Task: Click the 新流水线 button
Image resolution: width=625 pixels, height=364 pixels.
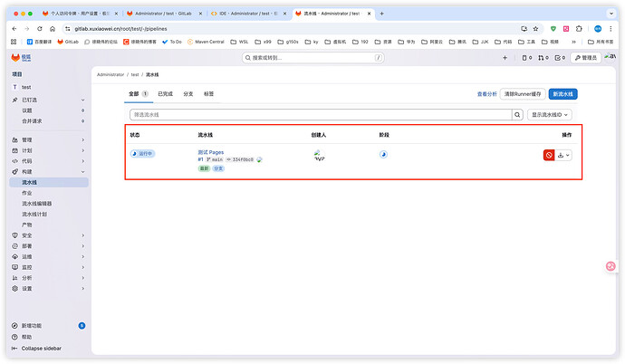Action: [x=562, y=93]
